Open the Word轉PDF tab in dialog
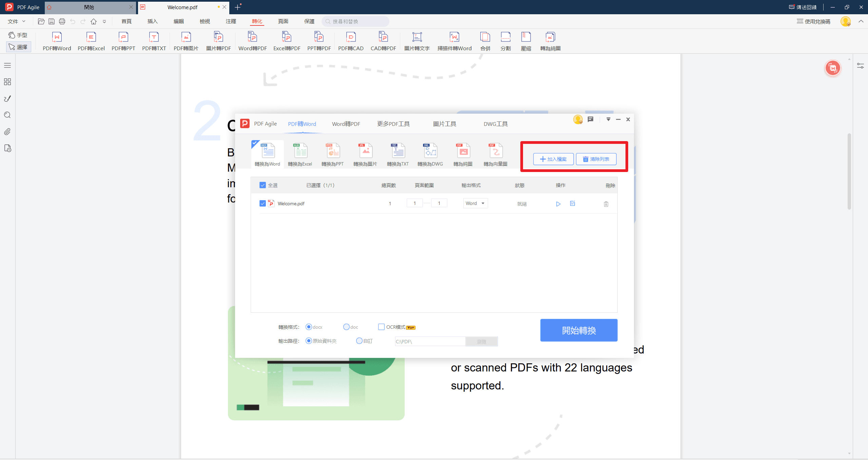Viewport: 868px width, 460px height. point(346,124)
